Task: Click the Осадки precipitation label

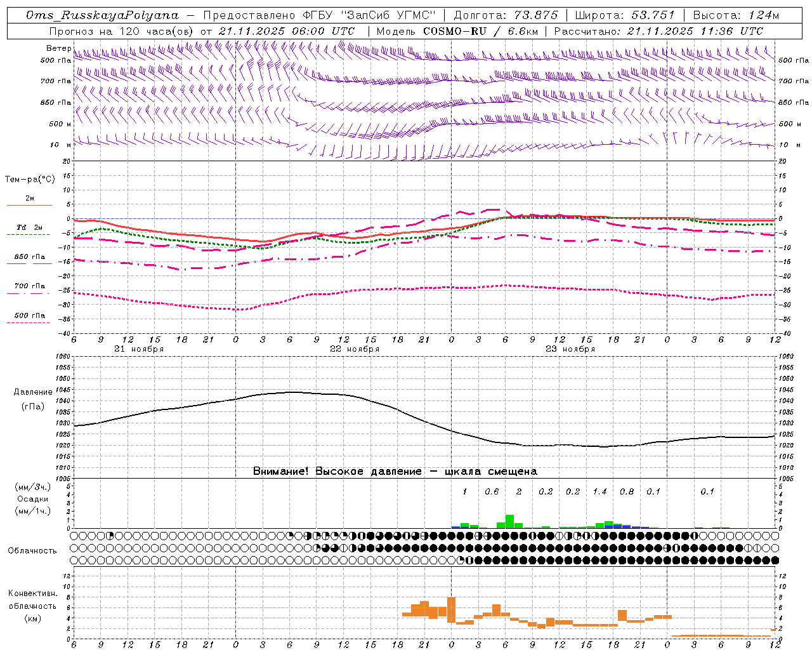Action: coord(32,499)
